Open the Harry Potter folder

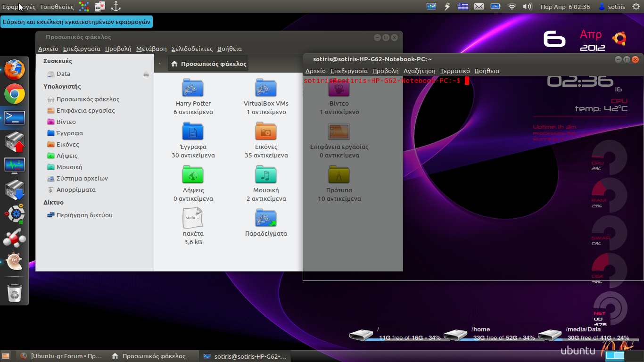[193, 88]
